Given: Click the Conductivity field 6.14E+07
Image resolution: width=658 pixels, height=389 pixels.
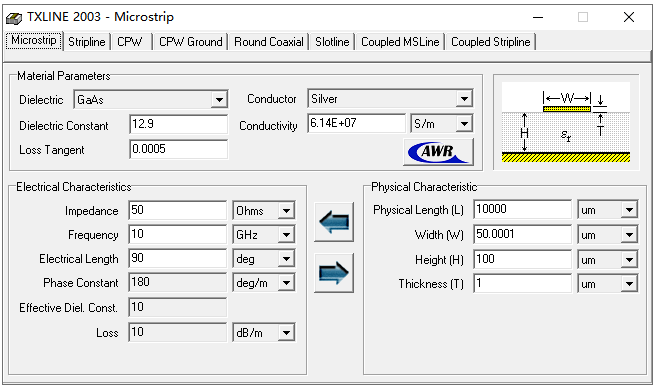Looking at the screenshot, I should (357, 123).
